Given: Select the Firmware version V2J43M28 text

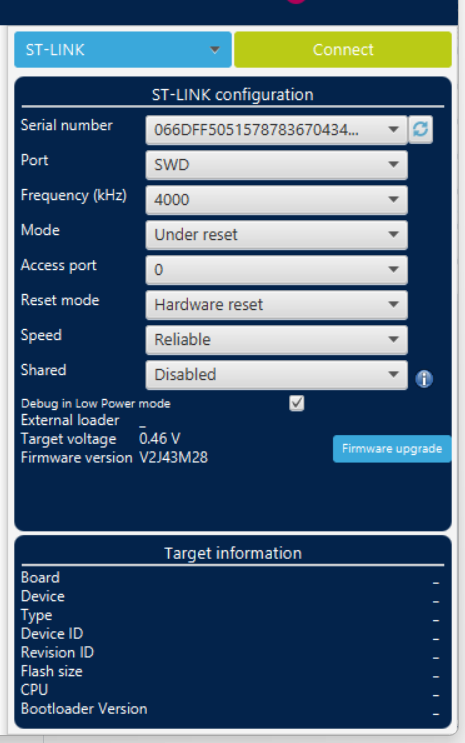Looking at the screenshot, I should tap(173, 458).
